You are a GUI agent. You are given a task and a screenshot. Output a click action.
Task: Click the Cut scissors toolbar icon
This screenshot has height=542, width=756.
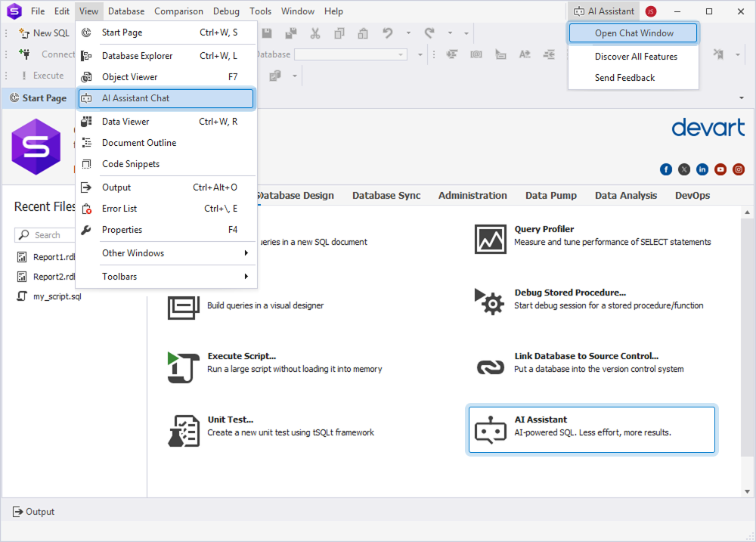(x=315, y=33)
